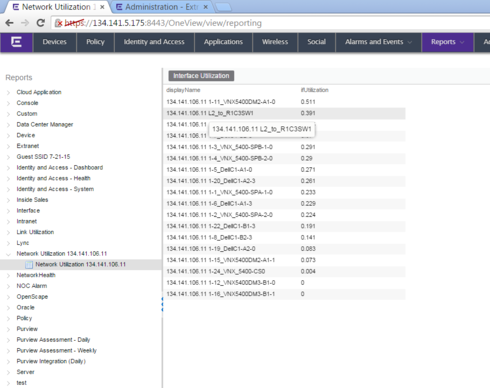The height and width of the screenshot is (388, 490).
Task: Select the OpenScape folder
Action: coord(32,297)
